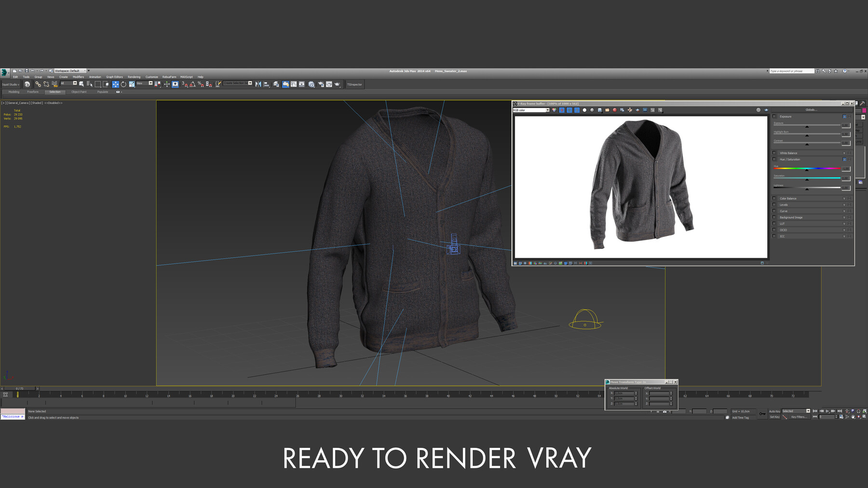Click the Absolute:World X input field

[624, 393]
